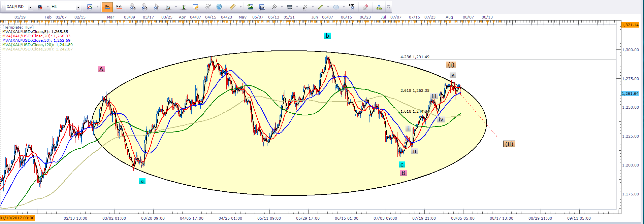Click the zoom out magnifier icon
Viewport: 644px width, 224px height.
coord(144,7)
